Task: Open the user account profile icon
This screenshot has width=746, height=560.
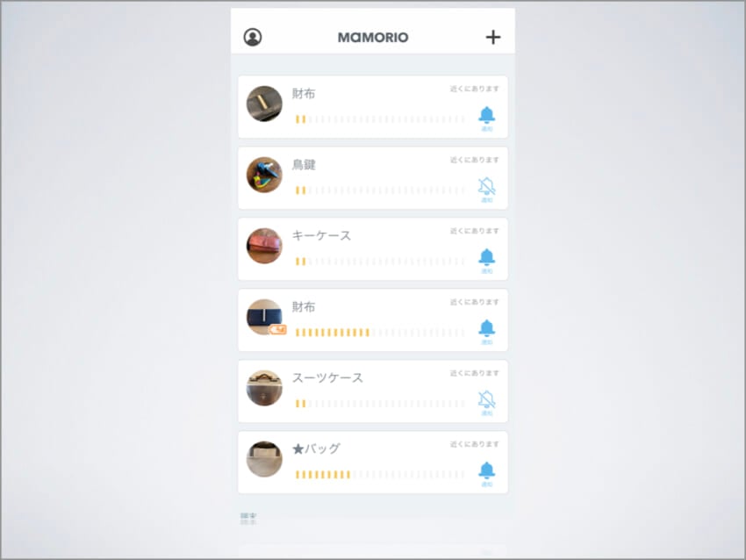Action: click(253, 37)
